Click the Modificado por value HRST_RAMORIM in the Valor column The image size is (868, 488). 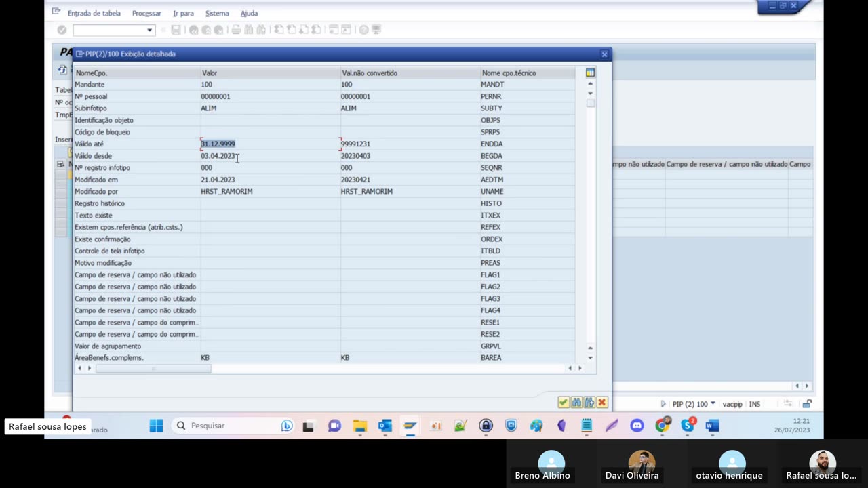(226, 192)
